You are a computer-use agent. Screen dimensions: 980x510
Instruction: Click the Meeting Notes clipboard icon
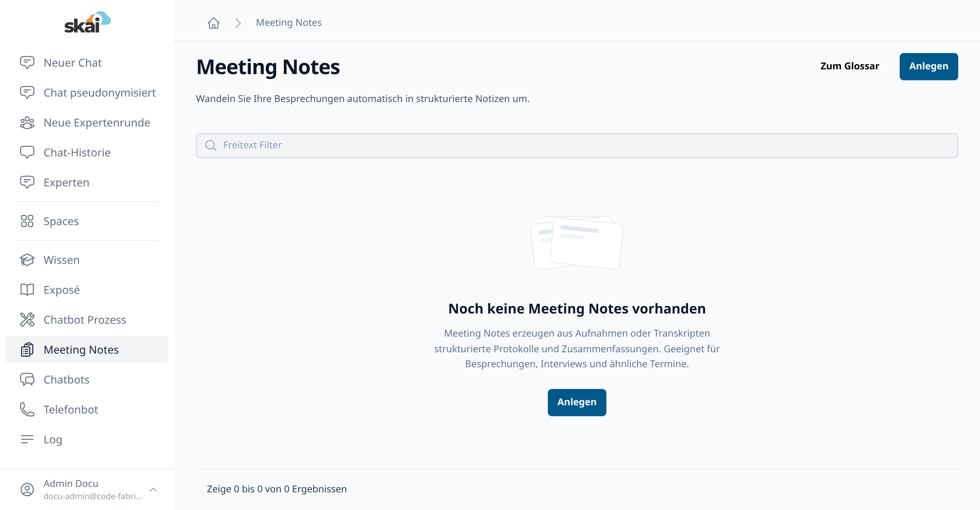point(27,350)
